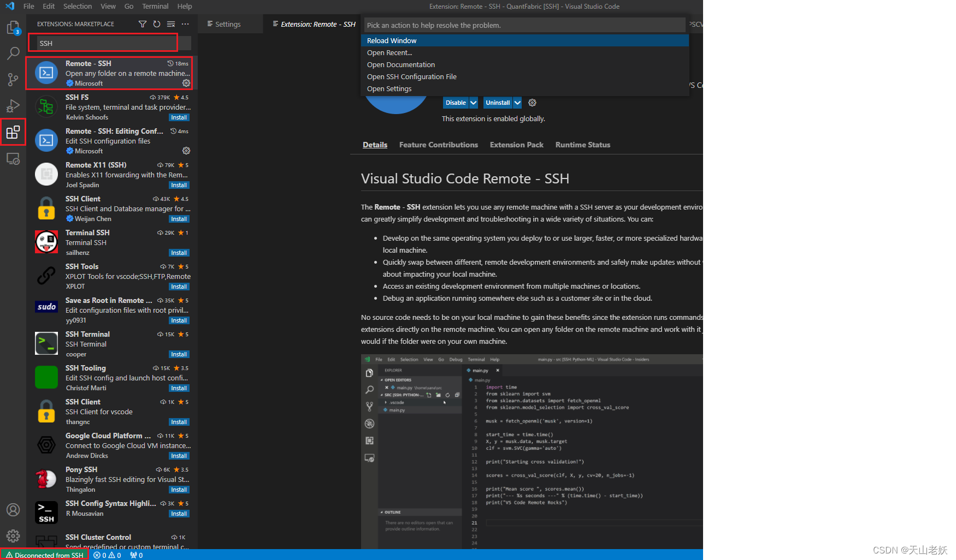Open the Source Control view

pyautogui.click(x=13, y=79)
